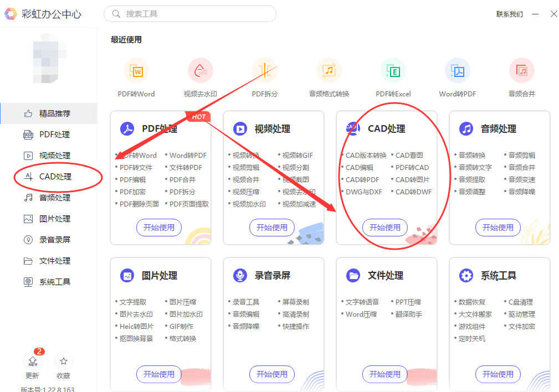Open the 文字提取 tool link
This screenshot has height=392, width=559.
(132, 302)
